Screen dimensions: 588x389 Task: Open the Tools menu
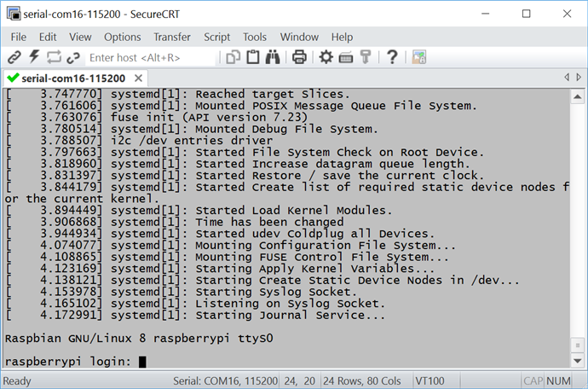(255, 38)
